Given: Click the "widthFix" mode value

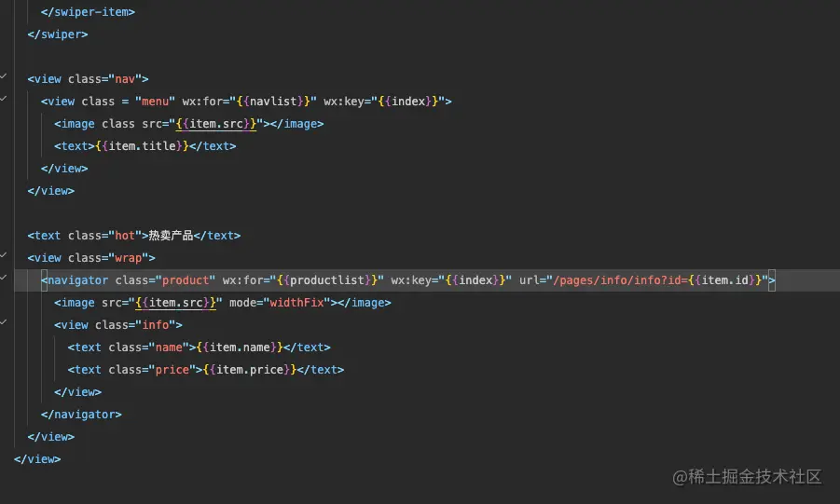Looking at the screenshot, I should click(x=296, y=303).
